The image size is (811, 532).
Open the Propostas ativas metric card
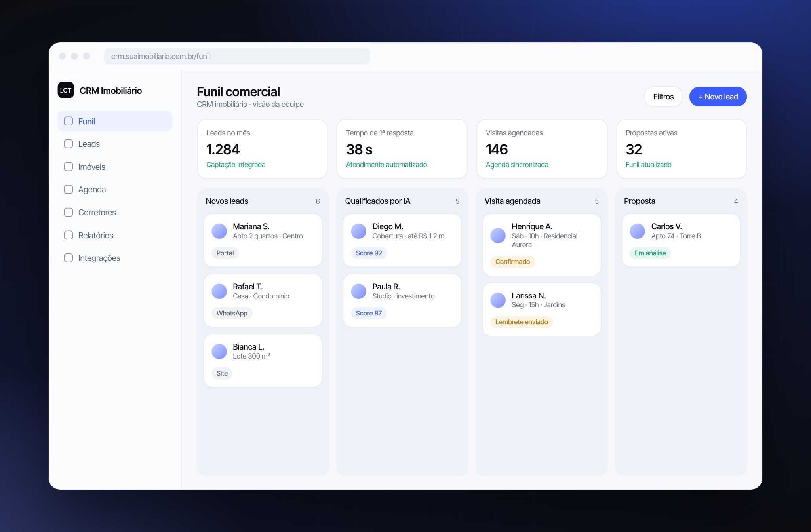[x=682, y=149]
